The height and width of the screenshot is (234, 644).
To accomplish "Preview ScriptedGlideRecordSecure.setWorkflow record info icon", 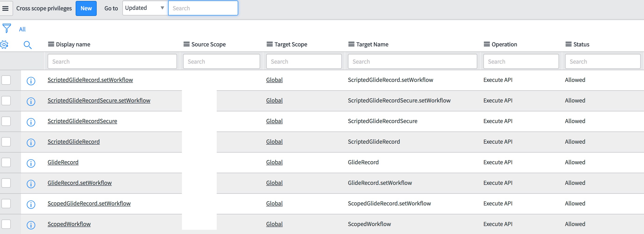I will [x=31, y=102].
